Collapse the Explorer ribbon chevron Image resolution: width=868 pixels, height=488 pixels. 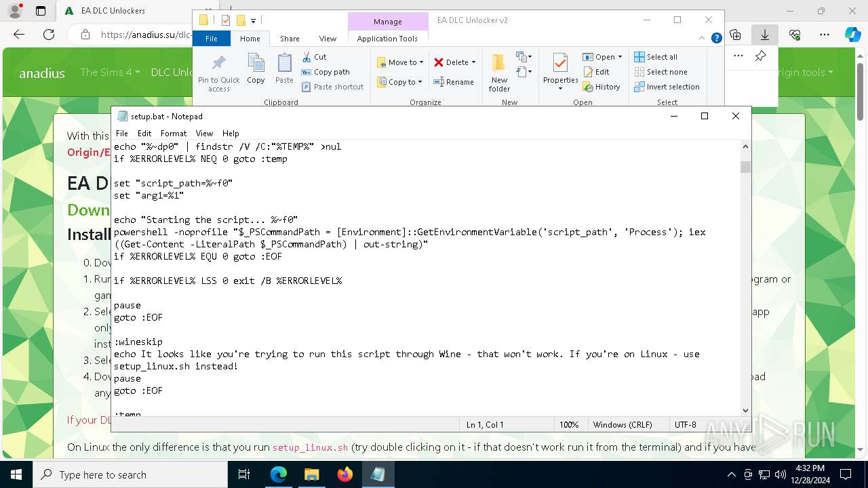tap(703, 39)
